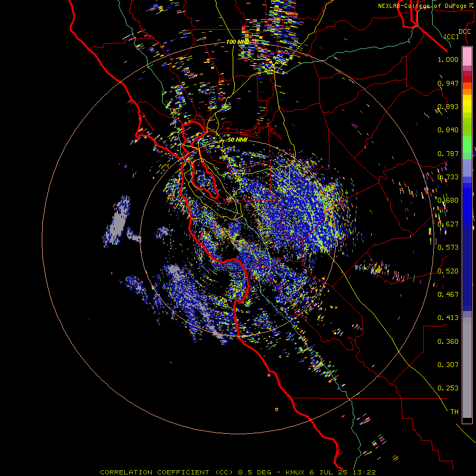
Task: Click the [CC] legend unit label
Action: 452,36
